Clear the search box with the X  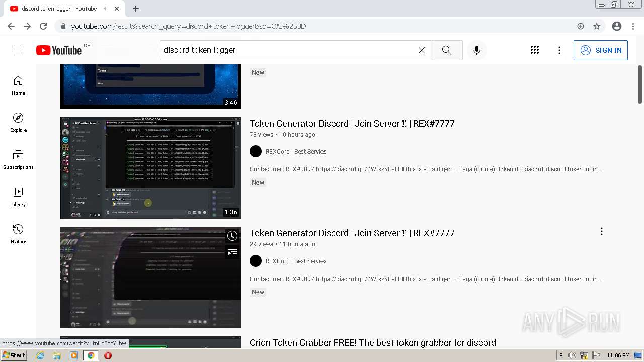click(422, 50)
